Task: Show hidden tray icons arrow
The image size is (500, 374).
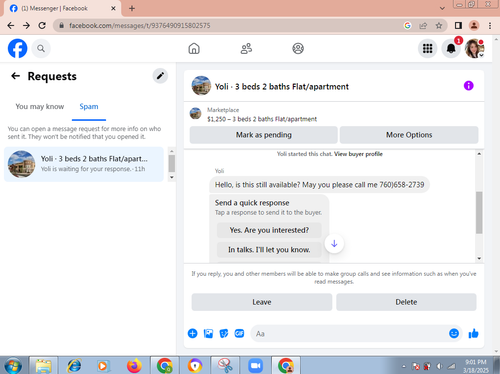Action: point(404,366)
